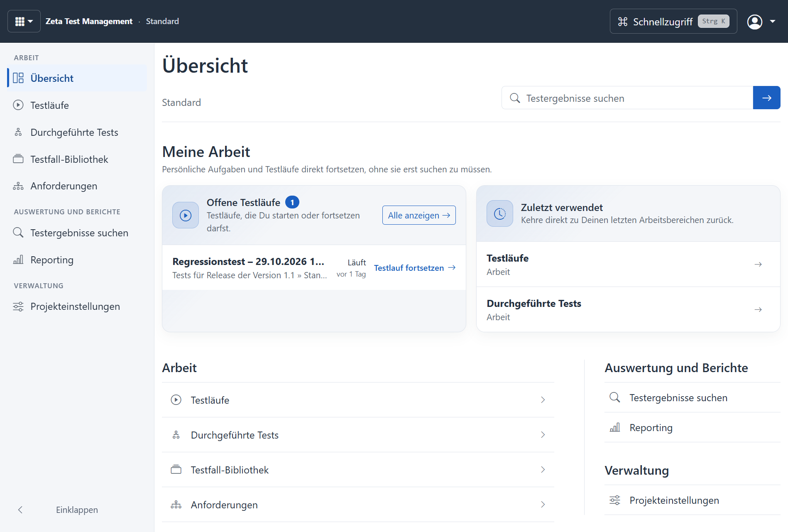Click arrow on recent Testläufe row
The image size is (788, 532).
point(758,264)
